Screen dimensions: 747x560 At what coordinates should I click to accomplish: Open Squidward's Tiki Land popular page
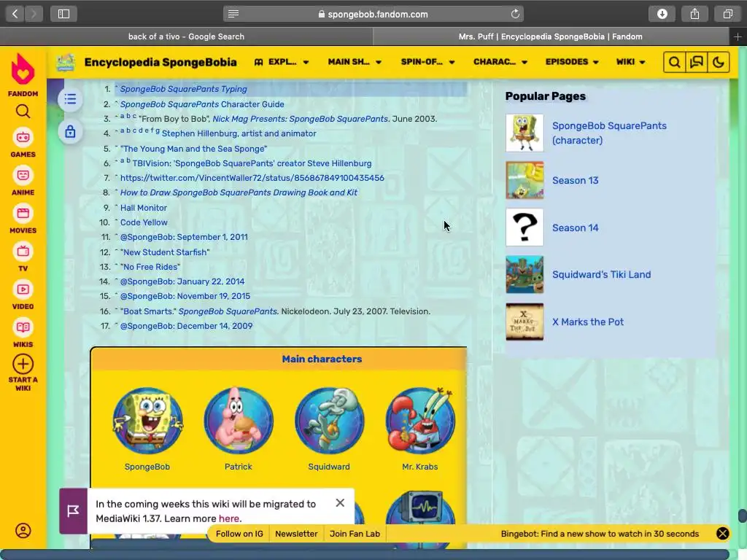[601, 275]
